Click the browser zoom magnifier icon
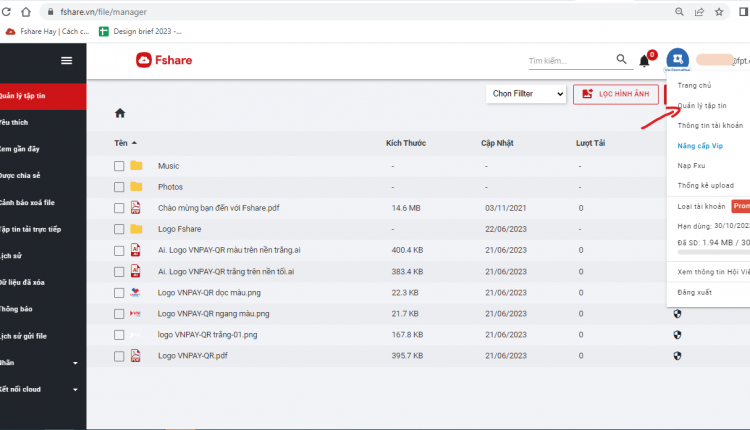The width and height of the screenshot is (750, 430). point(679,12)
